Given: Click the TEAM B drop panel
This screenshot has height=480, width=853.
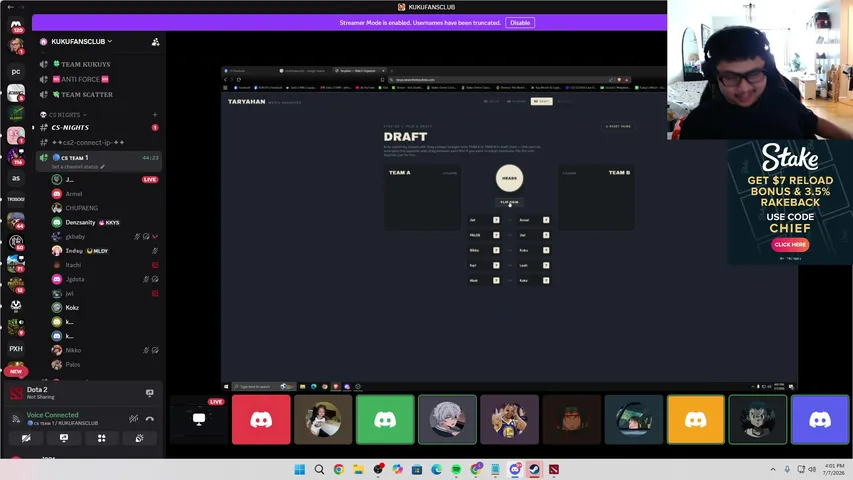Looking at the screenshot, I should click(x=596, y=198).
